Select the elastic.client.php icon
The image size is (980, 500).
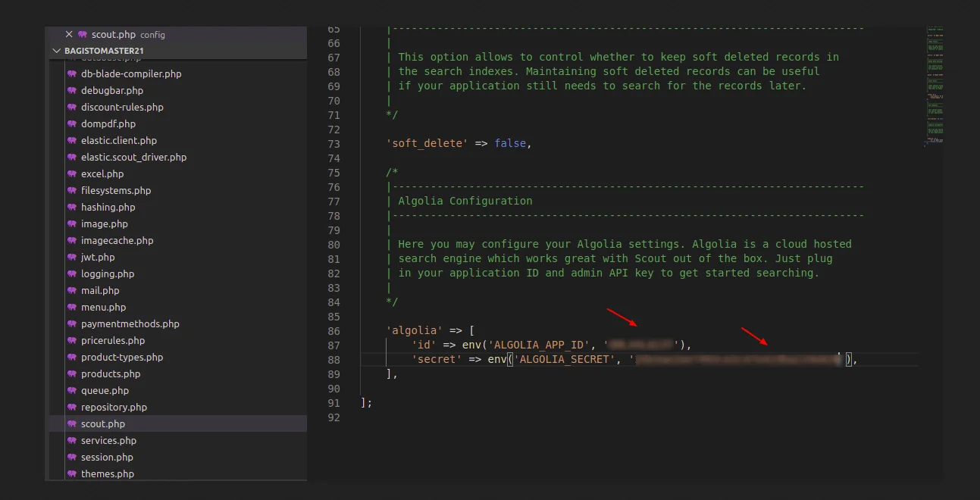[73, 140]
